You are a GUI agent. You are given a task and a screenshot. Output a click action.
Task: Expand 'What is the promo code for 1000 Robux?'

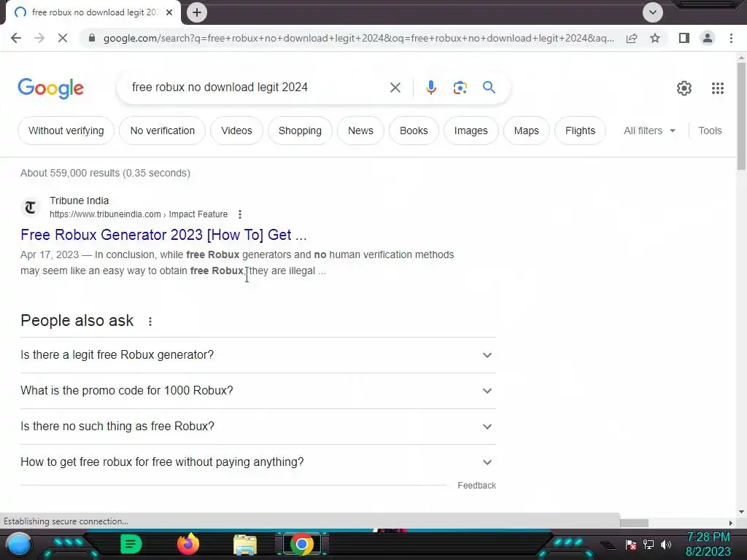[258, 391]
